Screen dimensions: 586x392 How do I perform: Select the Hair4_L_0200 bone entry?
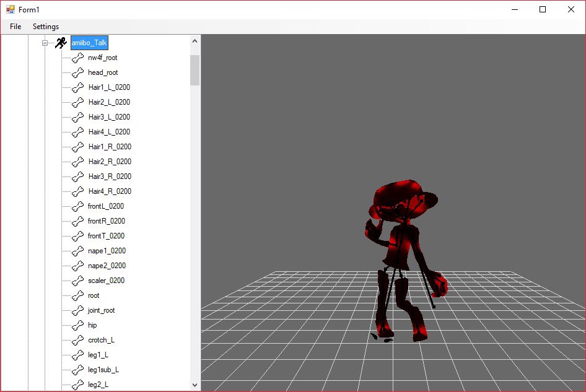[x=109, y=132]
